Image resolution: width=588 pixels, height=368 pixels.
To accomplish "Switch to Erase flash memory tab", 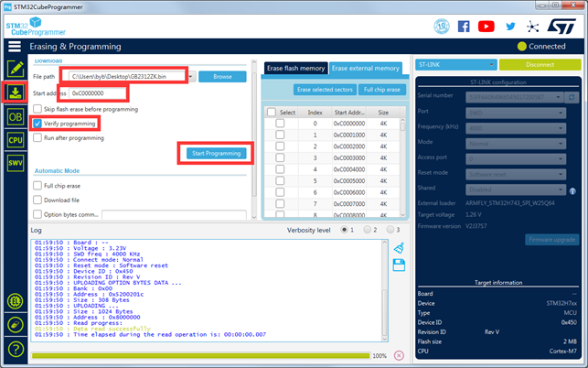I will 296,69.
